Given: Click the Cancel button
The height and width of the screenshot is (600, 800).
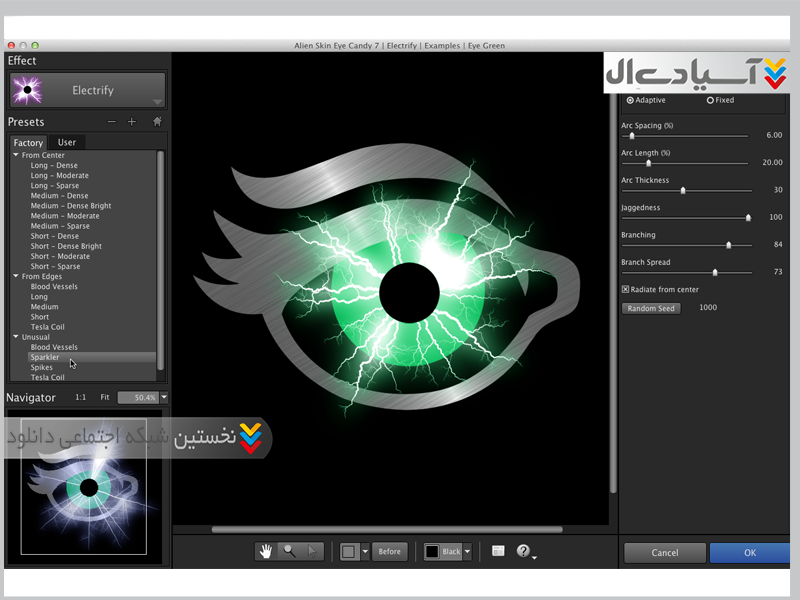Looking at the screenshot, I should coord(664,552).
